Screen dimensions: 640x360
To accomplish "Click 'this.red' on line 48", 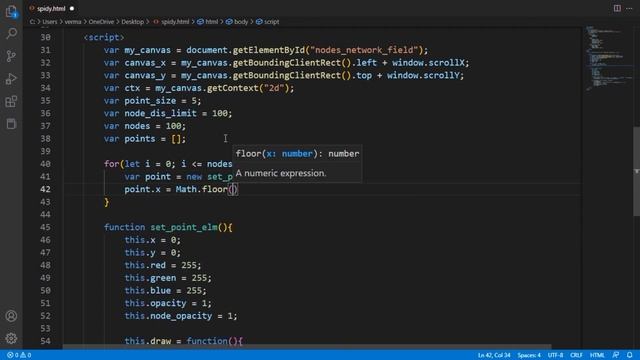I will click(x=145, y=265).
